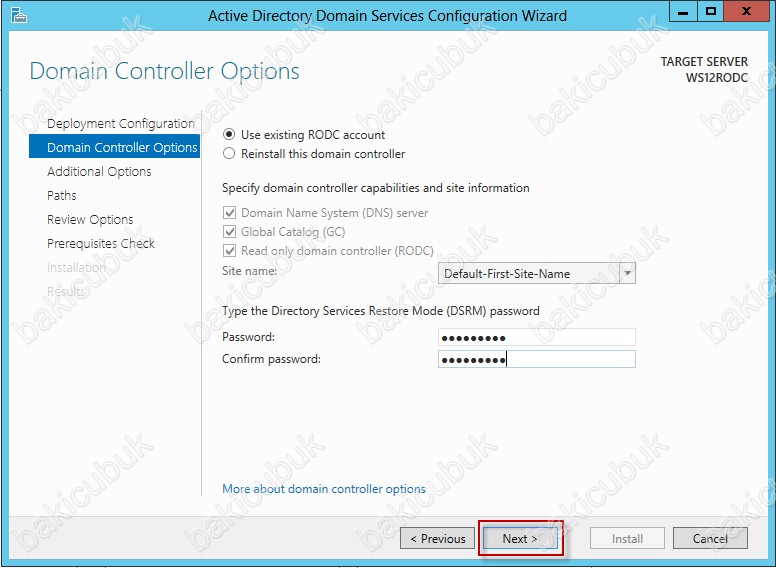This screenshot has width=776, height=568.
Task: Click the 'Site name:' label
Action: click(x=249, y=271)
